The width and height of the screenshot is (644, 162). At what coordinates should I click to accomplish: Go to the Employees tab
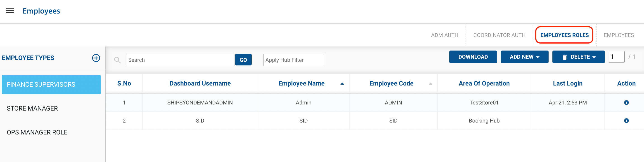point(618,35)
